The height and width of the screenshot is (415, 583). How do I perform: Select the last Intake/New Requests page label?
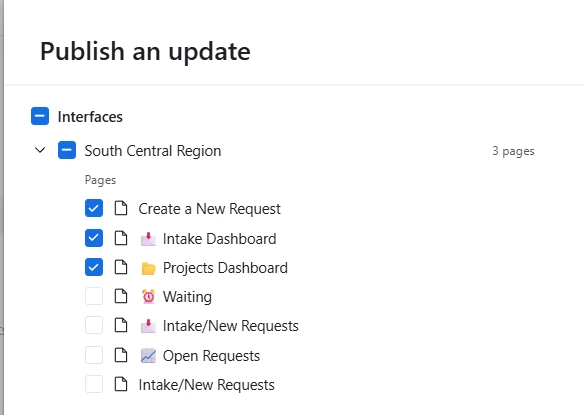coord(206,385)
